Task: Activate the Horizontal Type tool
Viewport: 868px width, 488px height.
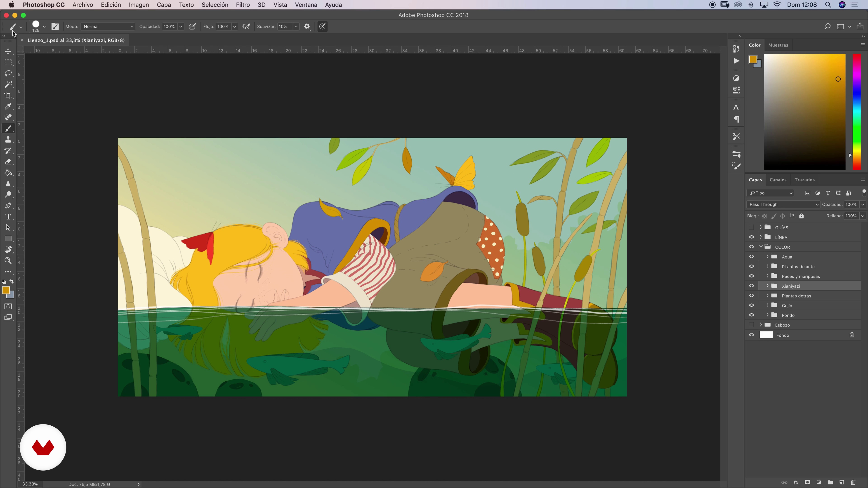Action: click(x=8, y=217)
